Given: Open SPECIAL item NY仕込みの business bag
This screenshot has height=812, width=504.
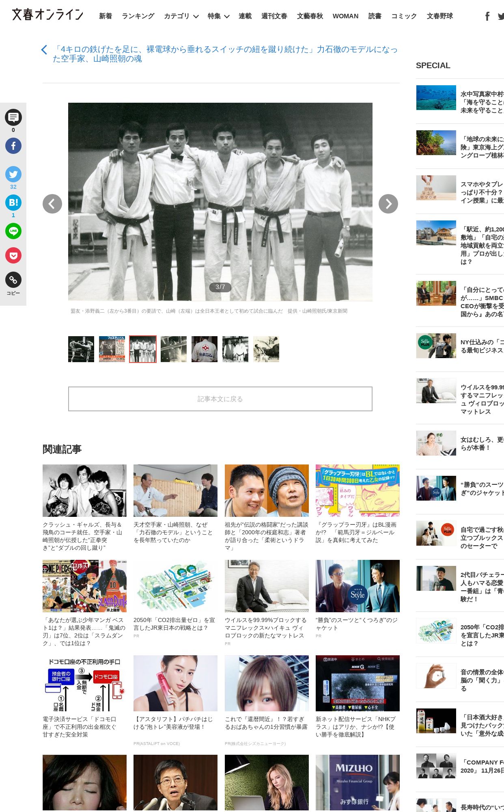Looking at the screenshot, I should pyautogui.click(x=460, y=346).
